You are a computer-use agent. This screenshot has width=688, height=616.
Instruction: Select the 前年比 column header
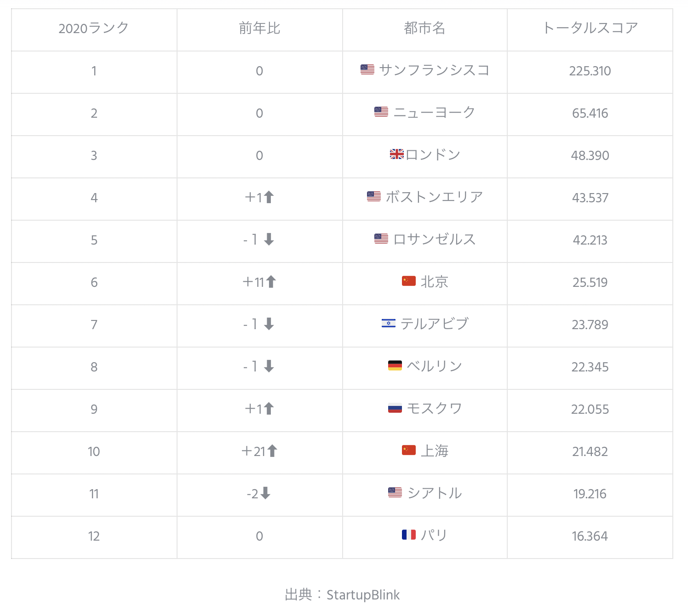[x=259, y=28]
